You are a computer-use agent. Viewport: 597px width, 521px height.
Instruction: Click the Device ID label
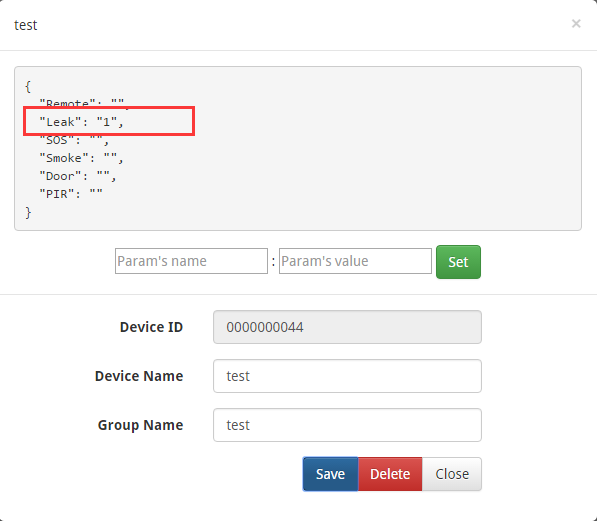(x=151, y=327)
